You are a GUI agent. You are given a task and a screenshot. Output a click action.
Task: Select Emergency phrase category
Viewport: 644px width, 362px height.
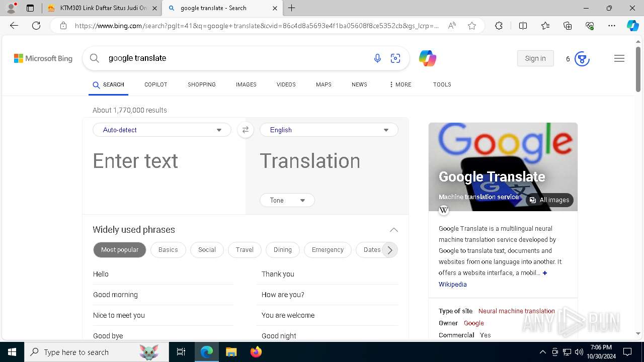click(x=328, y=250)
